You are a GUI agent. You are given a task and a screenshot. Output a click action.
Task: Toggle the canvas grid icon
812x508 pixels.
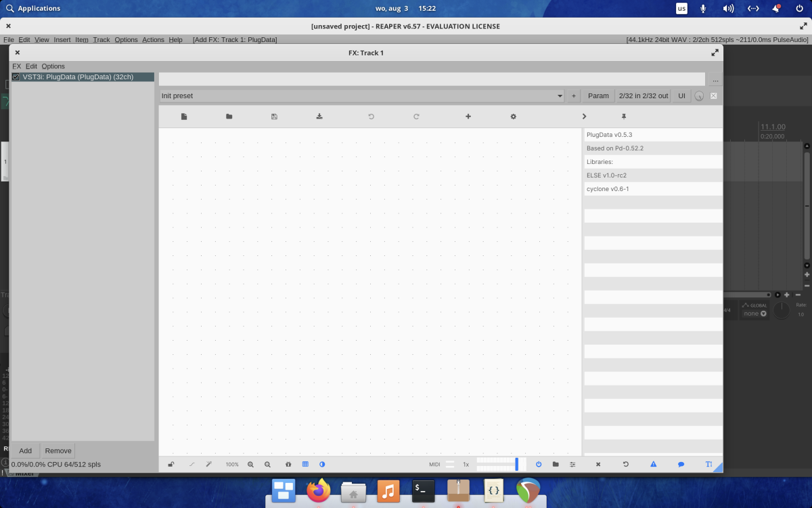(305, 465)
